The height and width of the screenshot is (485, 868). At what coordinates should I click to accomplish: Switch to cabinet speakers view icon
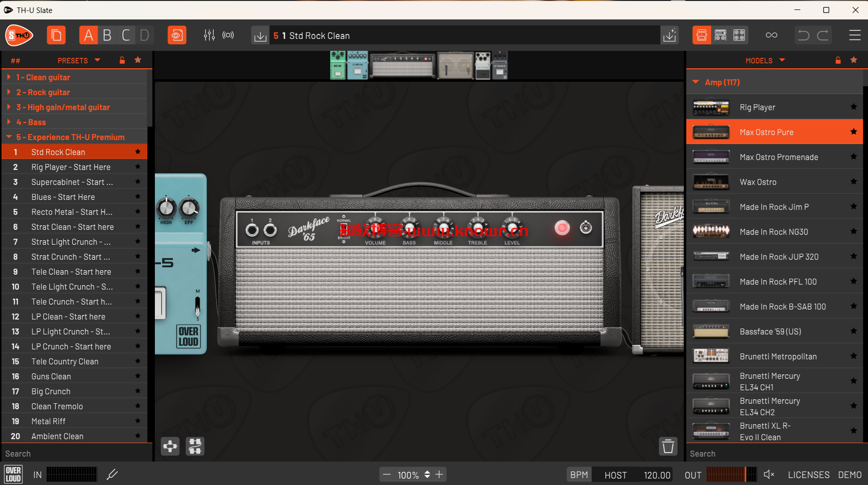tap(739, 35)
